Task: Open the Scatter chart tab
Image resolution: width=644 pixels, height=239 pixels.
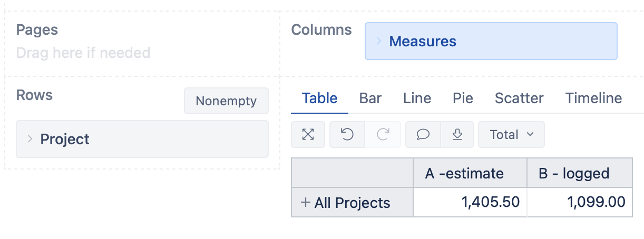Action: (519, 98)
